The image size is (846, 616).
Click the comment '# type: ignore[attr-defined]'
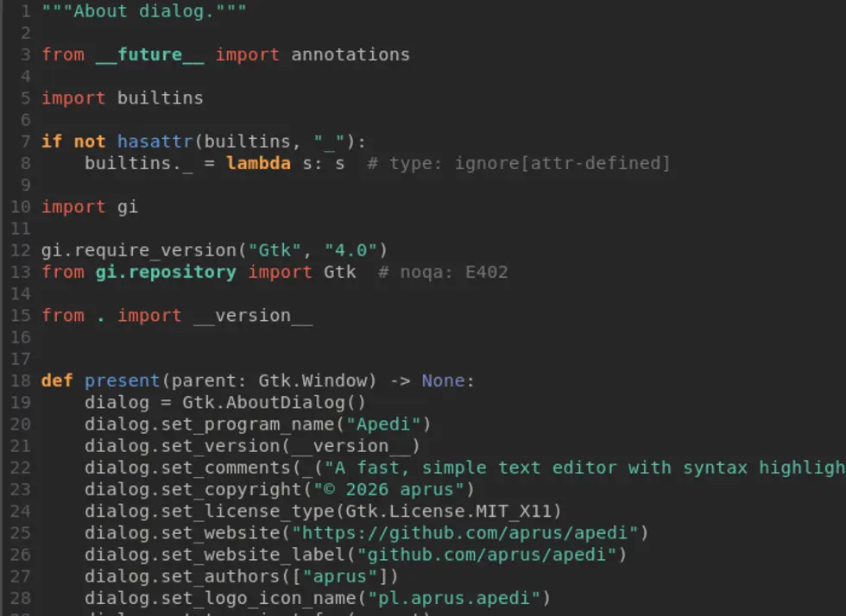click(x=519, y=163)
